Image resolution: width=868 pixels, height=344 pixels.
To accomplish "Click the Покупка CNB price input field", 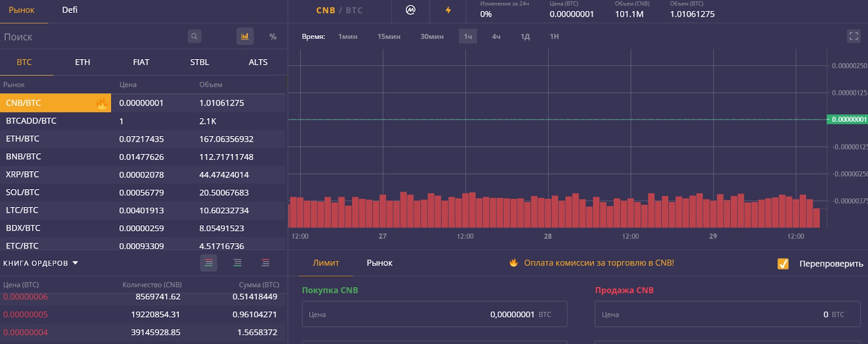I will click(x=434, y=314).
